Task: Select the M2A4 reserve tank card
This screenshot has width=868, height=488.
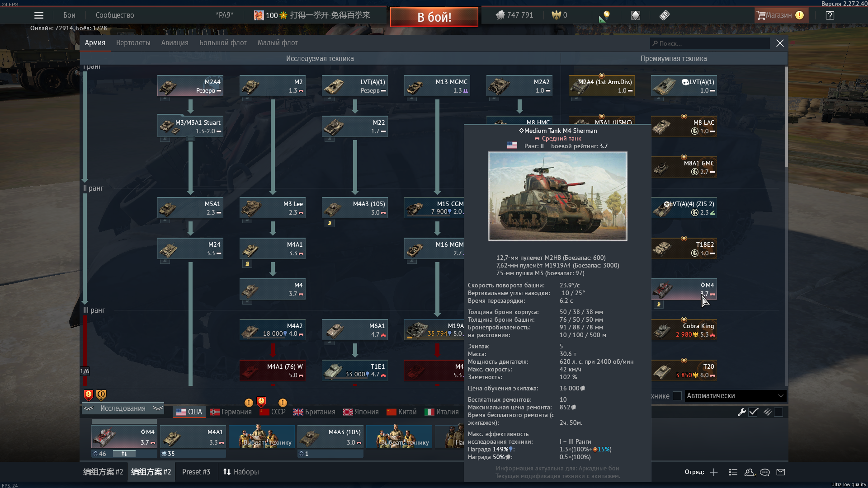Action: (190, 86)
